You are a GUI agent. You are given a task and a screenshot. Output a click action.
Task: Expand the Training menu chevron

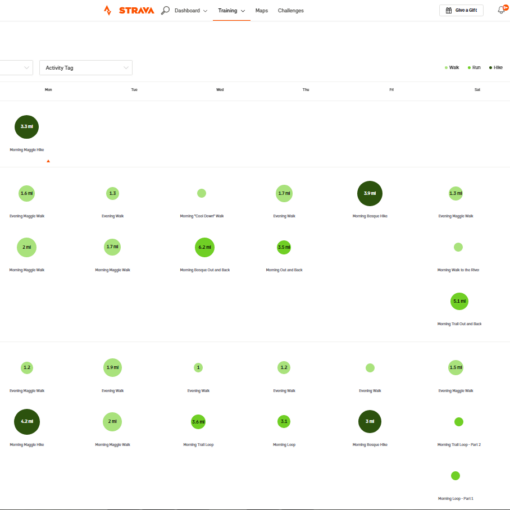[243, 11]
